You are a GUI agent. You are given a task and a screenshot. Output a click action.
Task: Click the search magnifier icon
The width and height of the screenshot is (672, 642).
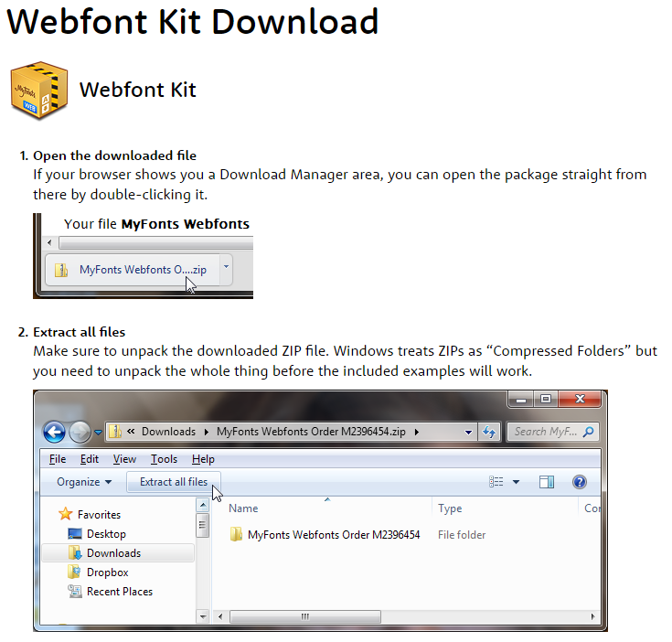589,432
